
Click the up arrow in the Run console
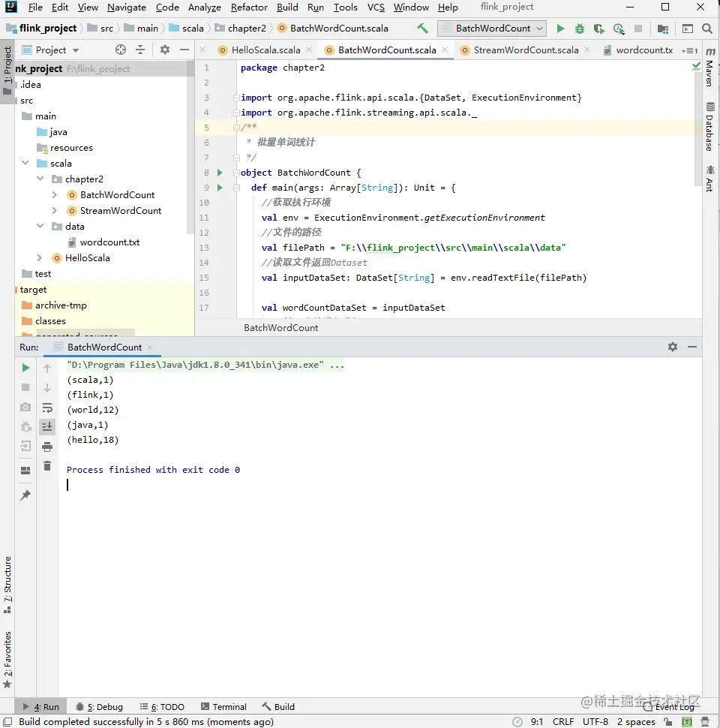(x=46, y=369)
